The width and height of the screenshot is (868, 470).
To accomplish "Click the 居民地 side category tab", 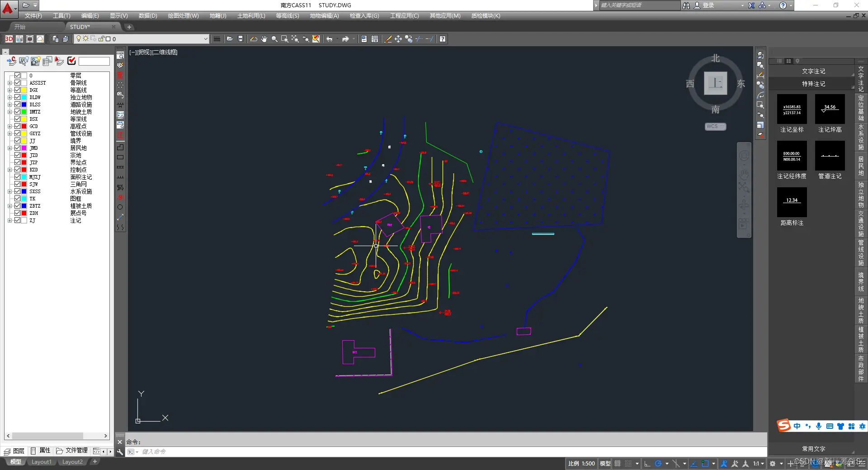I will click(861, 166).
